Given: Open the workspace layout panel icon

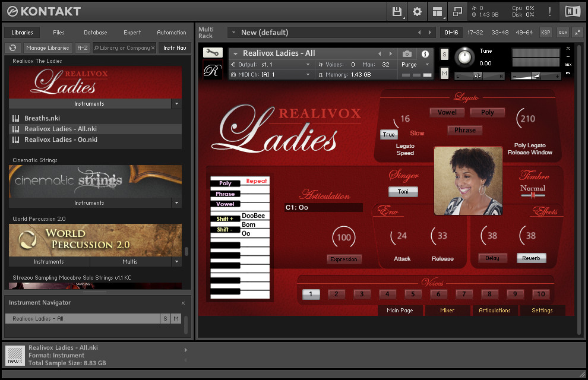Looking at the screenshot, I should (437, 12).
